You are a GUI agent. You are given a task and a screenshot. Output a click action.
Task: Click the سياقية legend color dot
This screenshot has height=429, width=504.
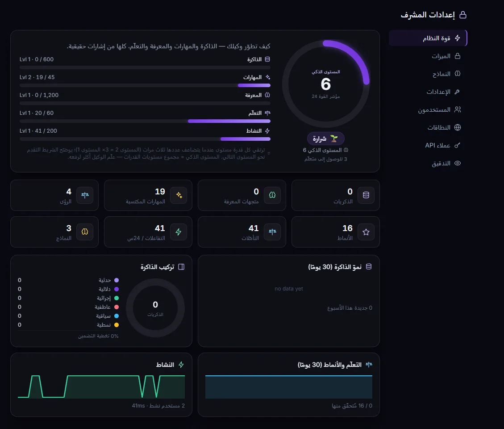(x=117, y=316)
